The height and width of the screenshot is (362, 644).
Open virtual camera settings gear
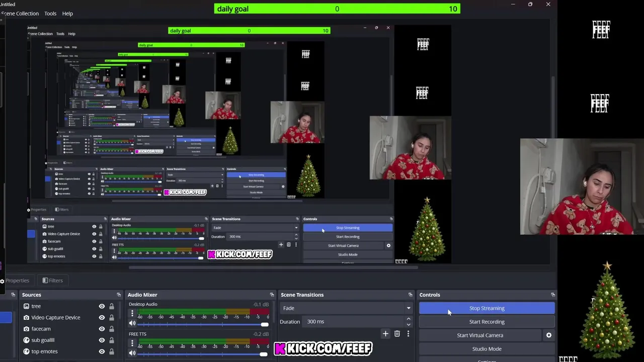tap(549, 335)
